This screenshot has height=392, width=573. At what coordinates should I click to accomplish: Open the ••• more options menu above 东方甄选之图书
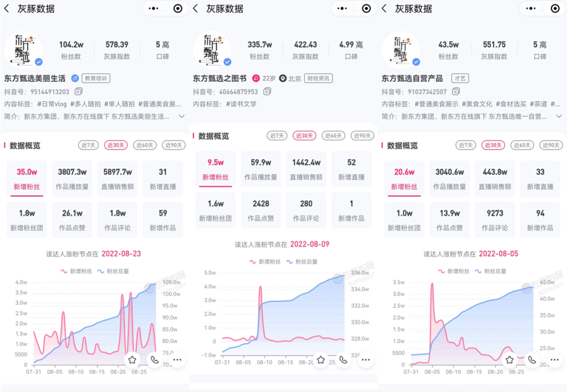(x=341, y=8)
